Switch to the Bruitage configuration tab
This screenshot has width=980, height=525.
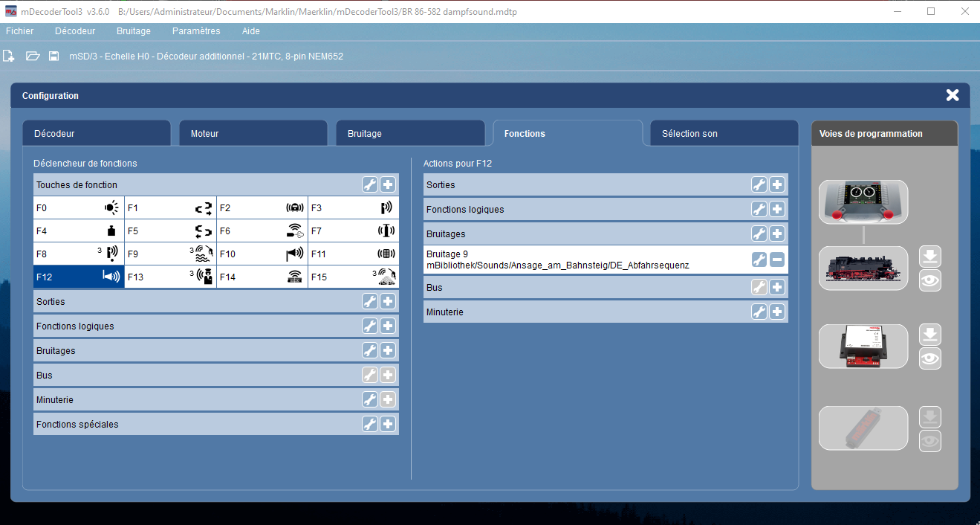tap(410, 133)
